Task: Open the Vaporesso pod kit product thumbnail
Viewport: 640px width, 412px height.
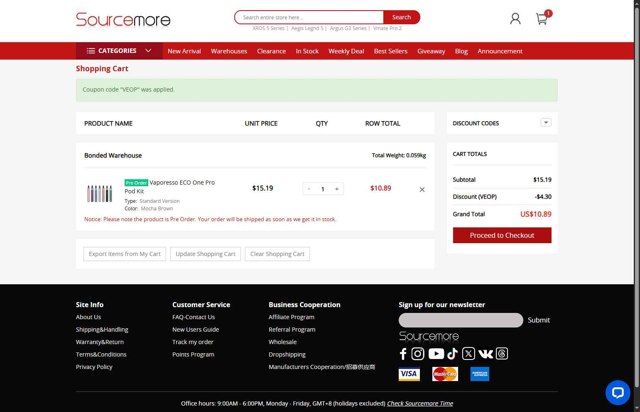Action: click(x=99, y=194)
